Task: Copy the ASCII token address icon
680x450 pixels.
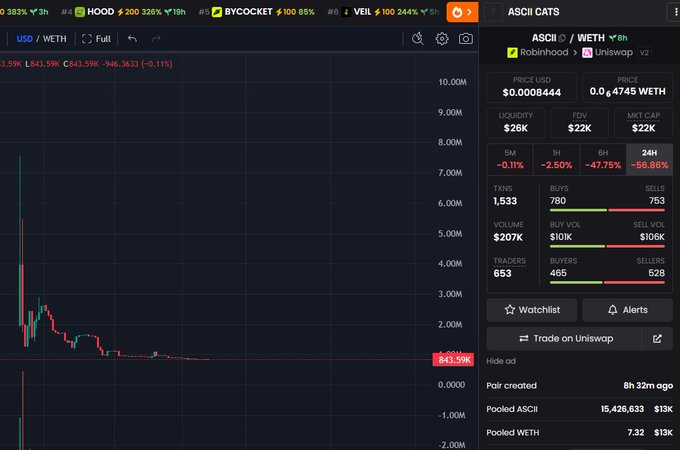Action: (x=562, y=38)
